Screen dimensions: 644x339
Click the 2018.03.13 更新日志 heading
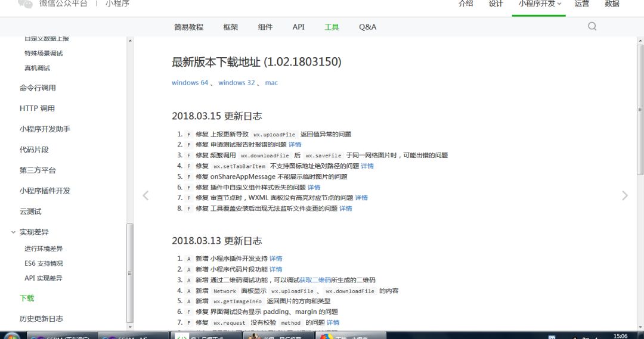pos(217,241)
